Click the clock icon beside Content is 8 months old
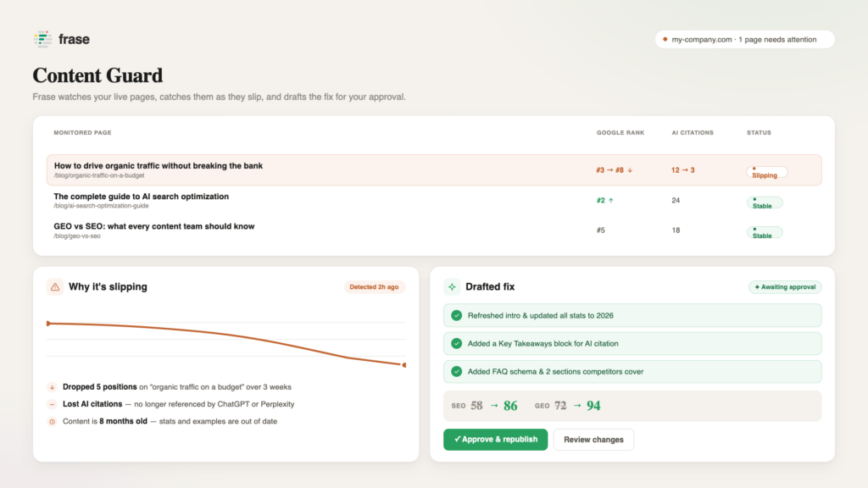This screenshot has width=868, height=488. [52, 422]
